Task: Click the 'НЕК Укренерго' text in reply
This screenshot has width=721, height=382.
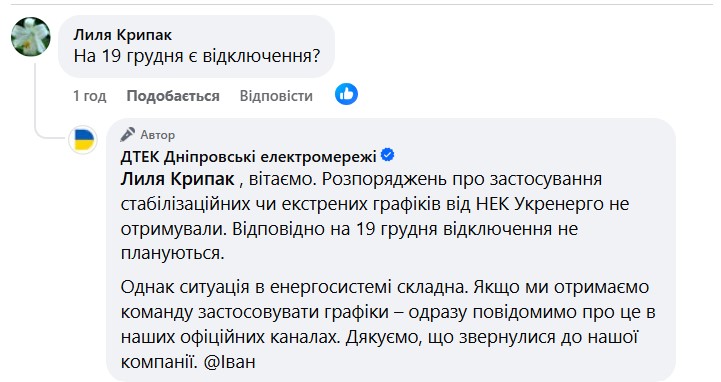Action: [x=539, y=204]
